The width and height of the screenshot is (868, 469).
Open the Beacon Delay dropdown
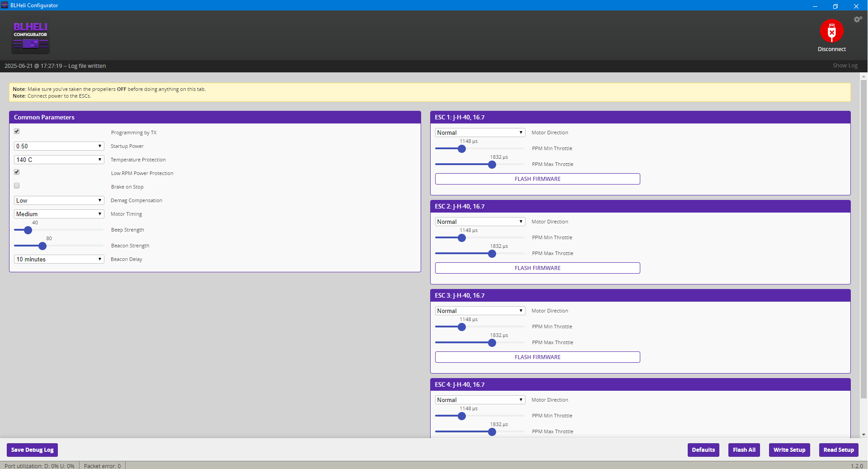pyautogui.click(x=59, y=259)
